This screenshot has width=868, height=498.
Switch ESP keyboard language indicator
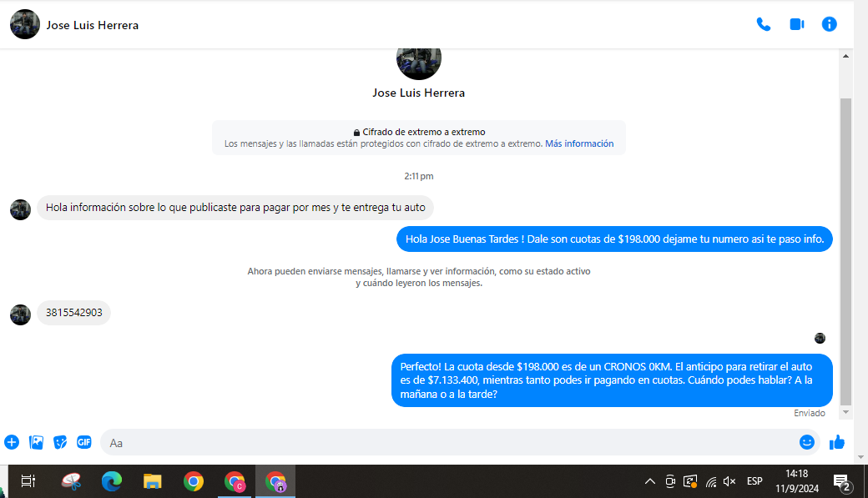point(754,481)
